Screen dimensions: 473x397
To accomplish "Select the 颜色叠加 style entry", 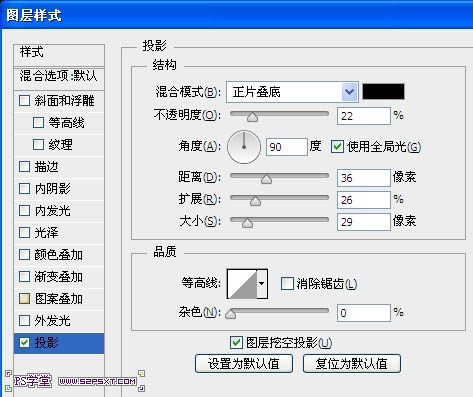I will [x=59, y=254].
